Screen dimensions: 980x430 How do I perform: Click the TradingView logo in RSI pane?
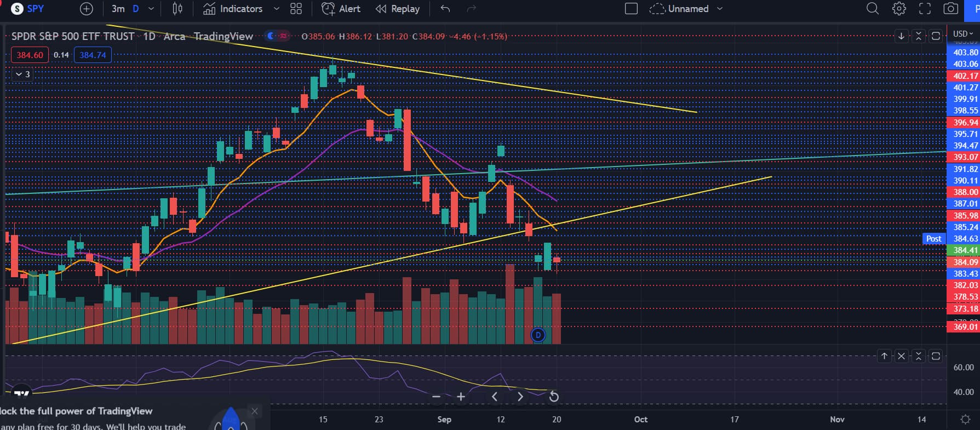tap(21, 393)
